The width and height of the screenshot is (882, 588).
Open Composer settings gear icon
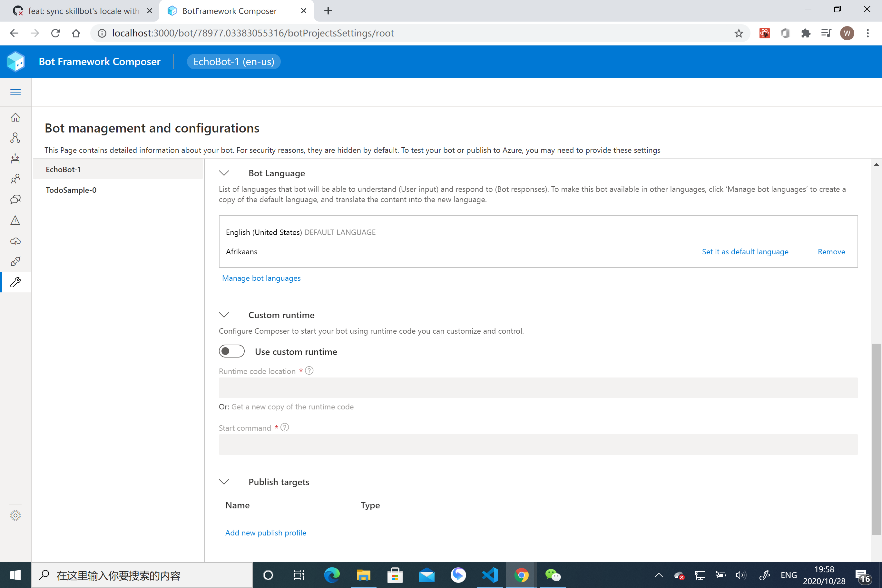[x=15, y=515]
